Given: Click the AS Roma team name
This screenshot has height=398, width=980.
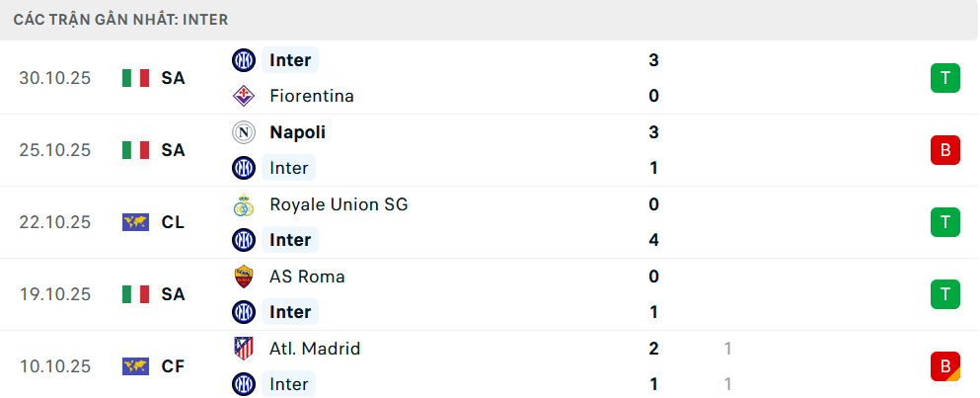Looking at the screenshot, I should pos(307,277).
